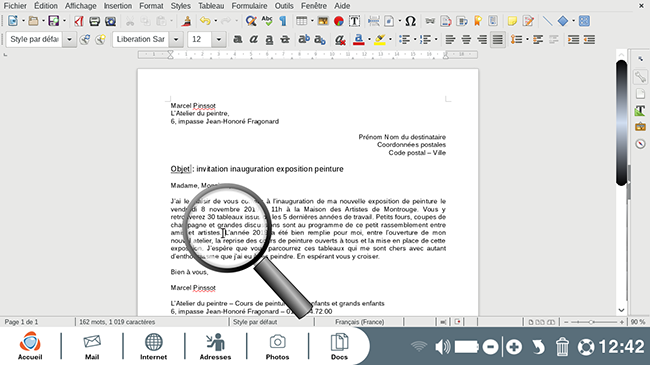This screenshot has height=365, width=650.
Task: Expand the Insert table dropdown arrow
Action: 312,21
